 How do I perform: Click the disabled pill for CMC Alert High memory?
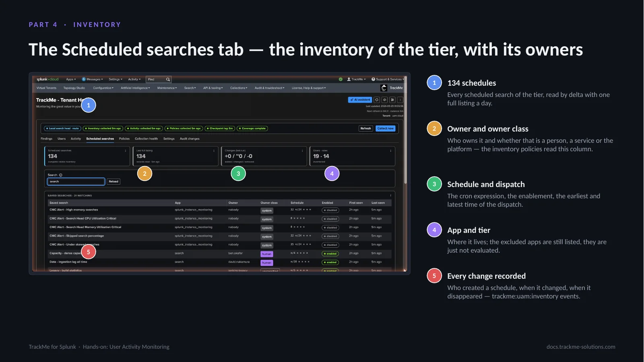330,210
